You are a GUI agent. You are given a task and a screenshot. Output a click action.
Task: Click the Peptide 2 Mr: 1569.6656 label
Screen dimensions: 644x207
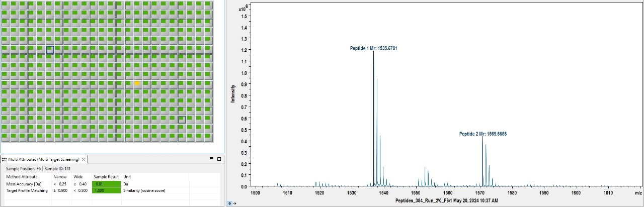point(482,134)
